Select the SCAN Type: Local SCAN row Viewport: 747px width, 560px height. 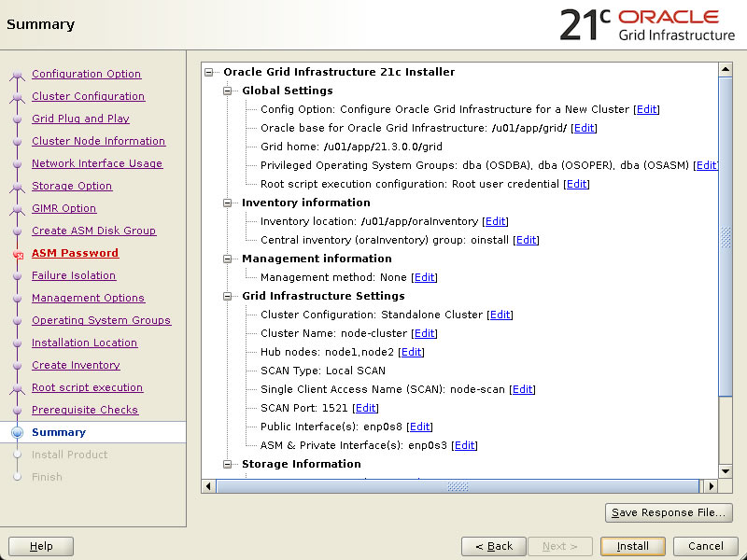tap(323, 371)
